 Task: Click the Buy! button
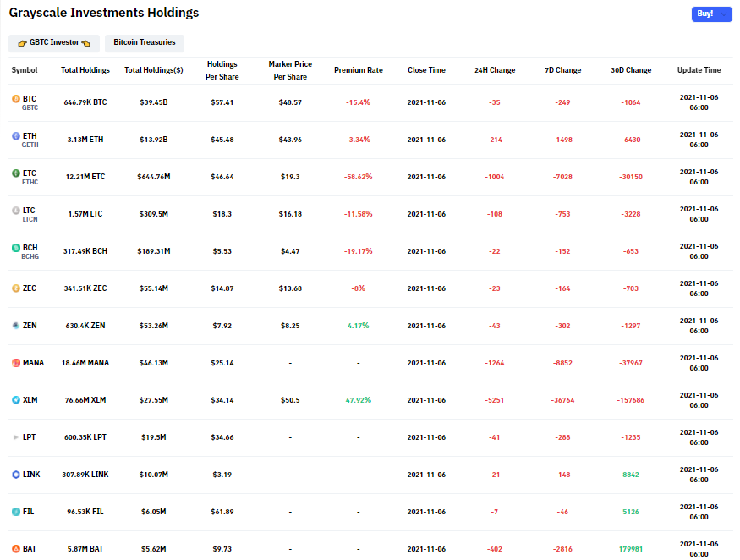[712, 14]
